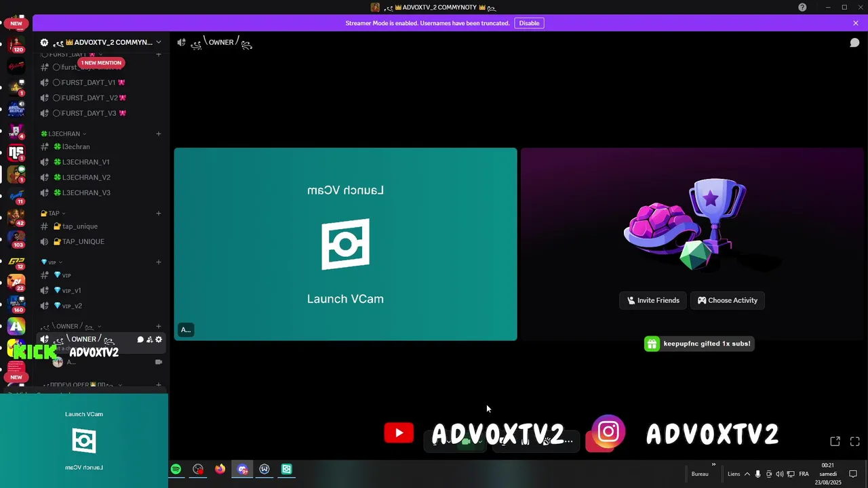
Task: Collapse the TAP category
Action: click(53, 213)
